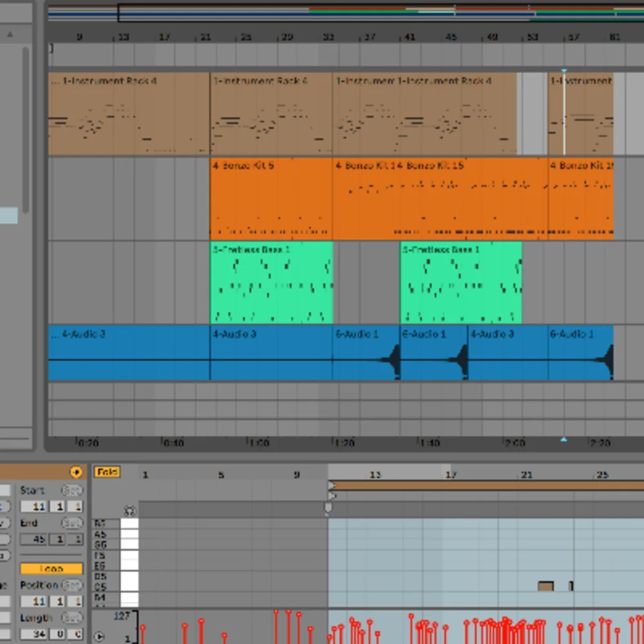Select the second green Fretless Bass 1 clip
The image size is (644, 644).
point(461,283)
